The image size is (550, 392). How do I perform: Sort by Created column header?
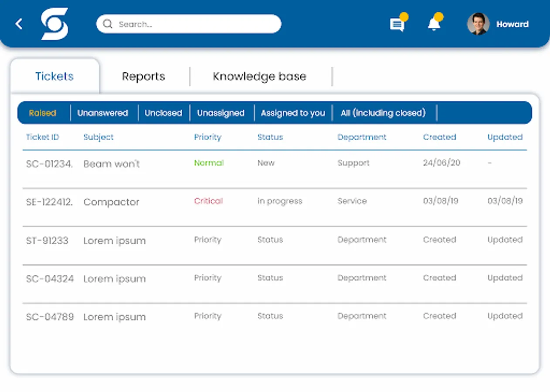439,137
